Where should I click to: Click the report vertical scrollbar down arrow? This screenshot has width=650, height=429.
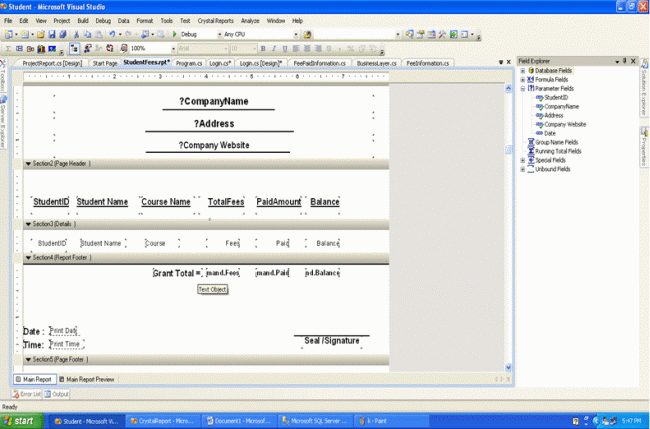point(509,367)
